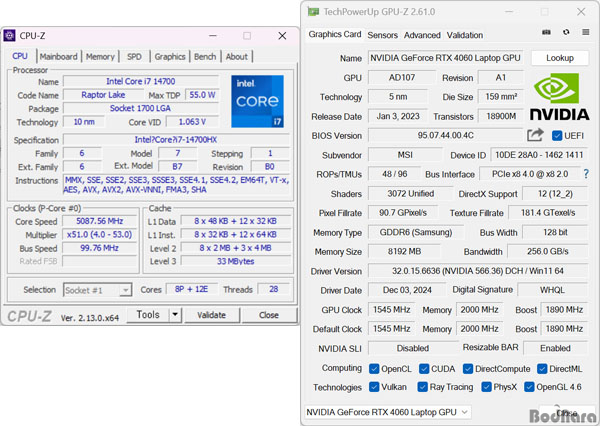600x426 pixels.
Task: Toggle the UEFI checkbox
Action: [557, 135]
